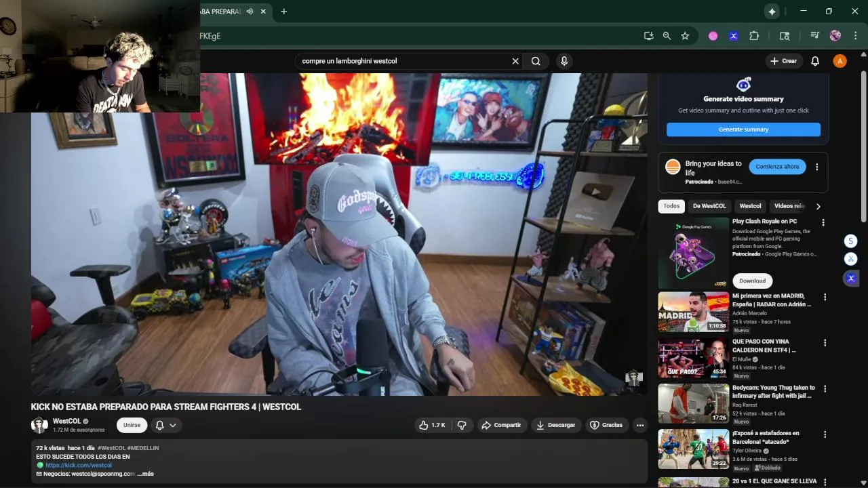This screenshot has height=488, width=868.
Task: Open the orange account avatar menu
Action: (x=840, y=61)
